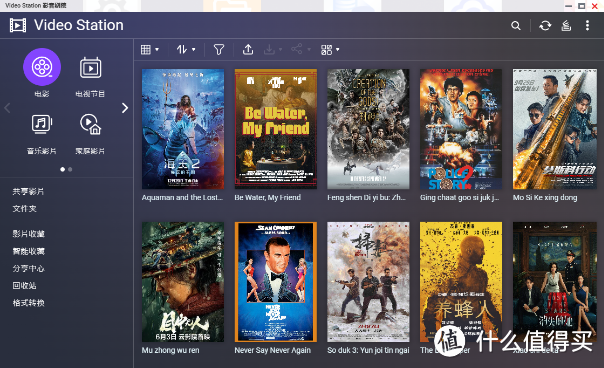Expand the sort order dropdown
The width and height of the screenshot is (604, 368).
(186, 49)
